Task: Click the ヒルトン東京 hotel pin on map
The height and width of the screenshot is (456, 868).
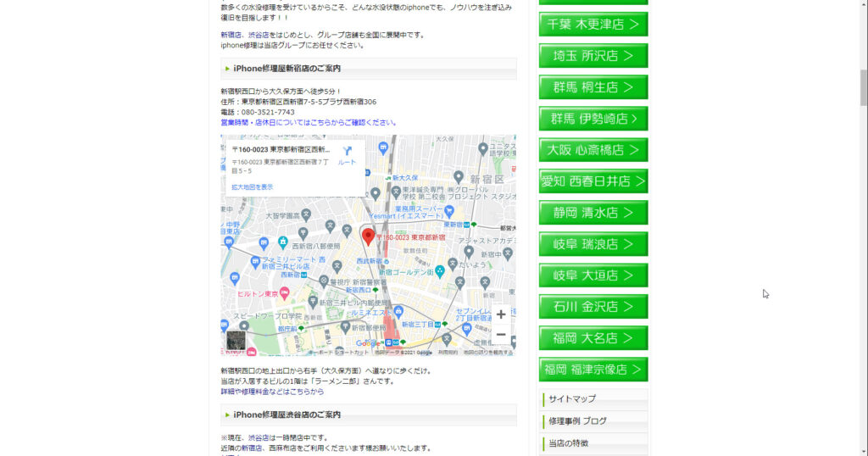Action: click(x=285, y=293)
